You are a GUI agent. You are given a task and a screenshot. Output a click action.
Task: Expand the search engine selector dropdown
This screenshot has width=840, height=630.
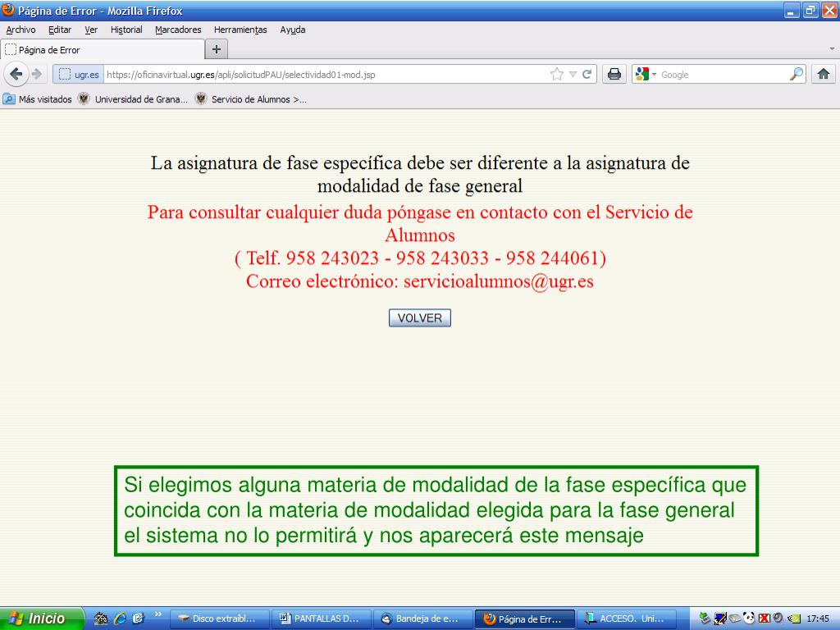[645, 75]
